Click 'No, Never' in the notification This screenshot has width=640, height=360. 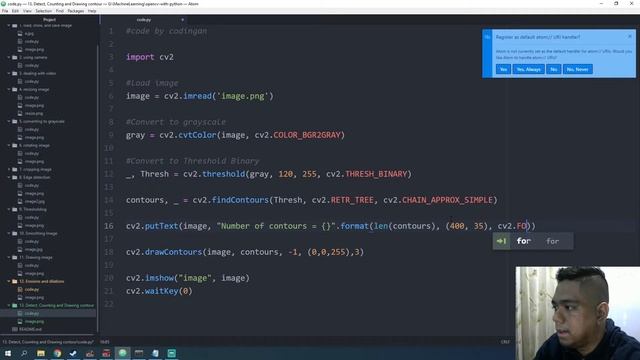pos(578,69)
